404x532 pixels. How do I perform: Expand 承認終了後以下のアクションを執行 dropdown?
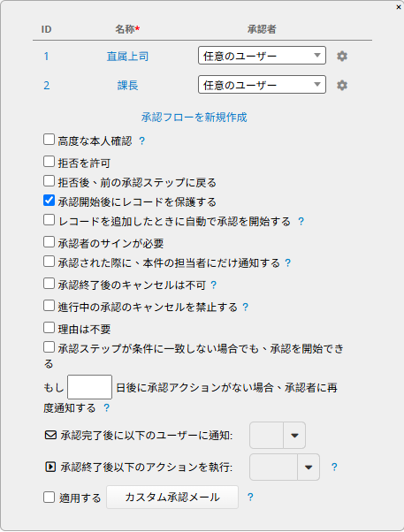click(x=285, y=467)
